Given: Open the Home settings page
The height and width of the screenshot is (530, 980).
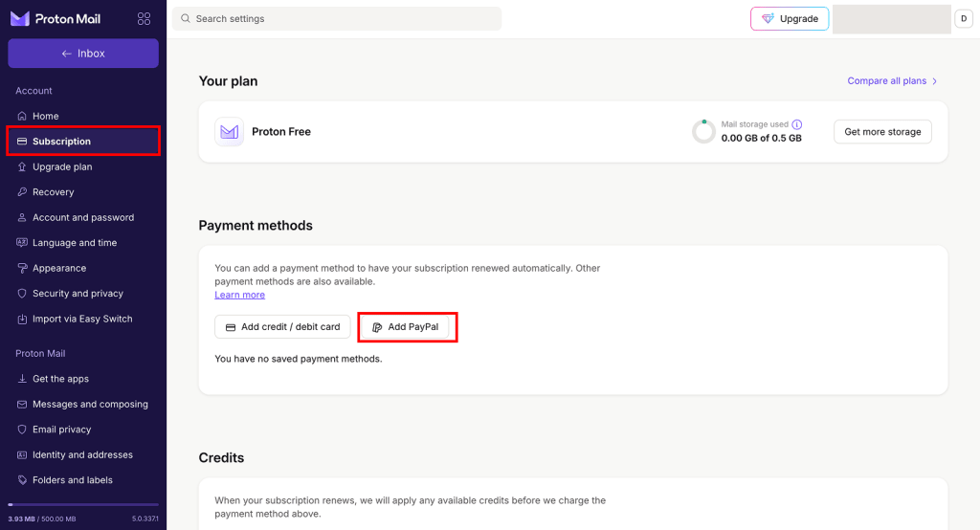Looking at the screenshot, I should coord(83,116).
